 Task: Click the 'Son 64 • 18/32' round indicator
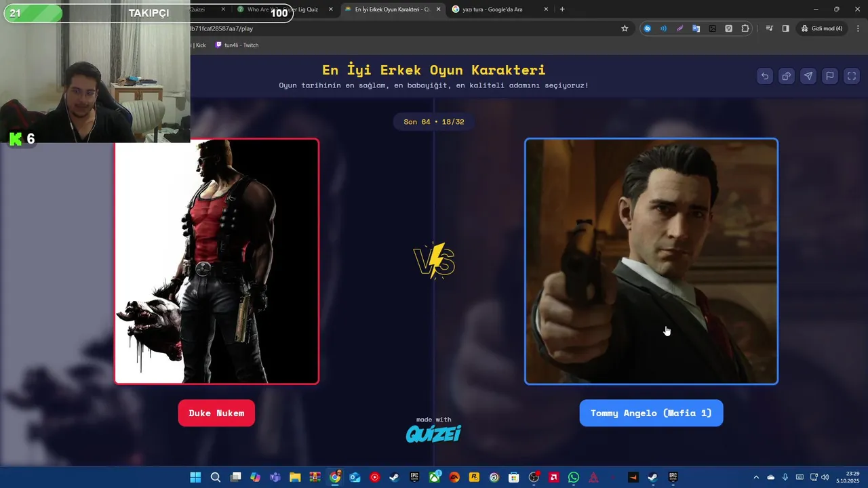pyautogui.click(x=434, y=122)
